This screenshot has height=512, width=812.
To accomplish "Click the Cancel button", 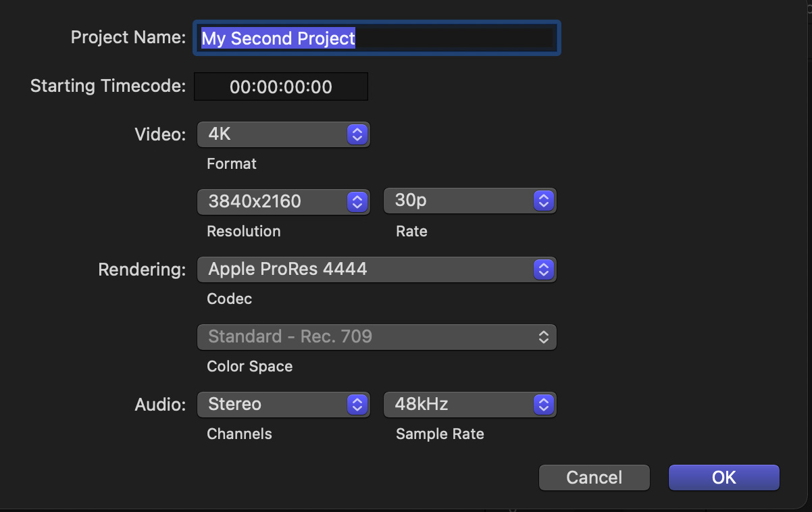I will [594, 478].
